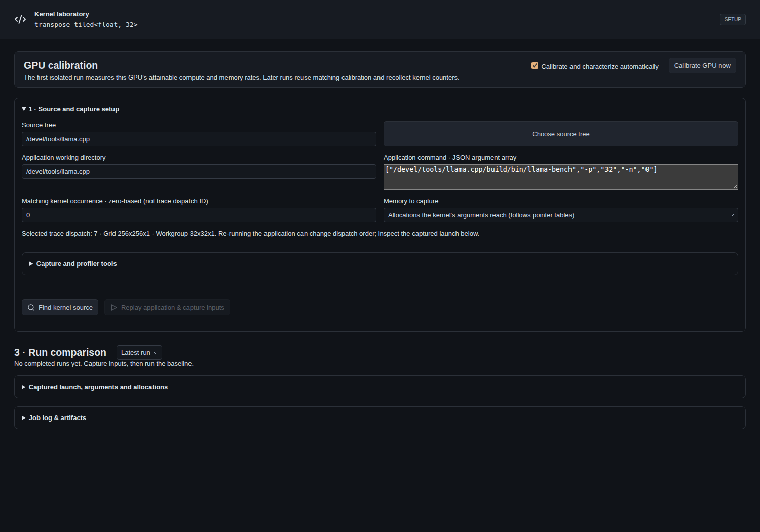Click the Application command JSON textarea
Screen dimensions: 760x532
coord(561,177)
